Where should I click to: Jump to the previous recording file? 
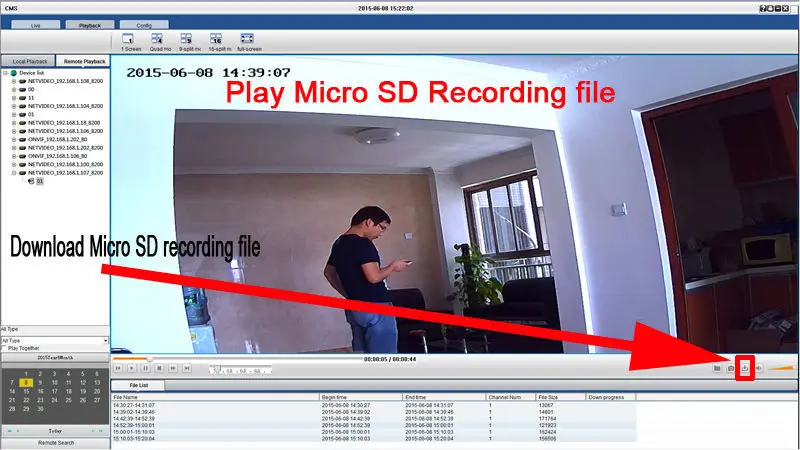pyautogui.click(x=118, y=368)
